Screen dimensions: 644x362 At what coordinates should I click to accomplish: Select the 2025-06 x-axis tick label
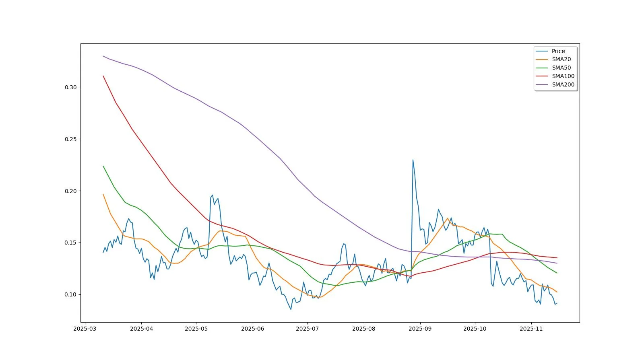pyautogui.click(x=252, y=329)
